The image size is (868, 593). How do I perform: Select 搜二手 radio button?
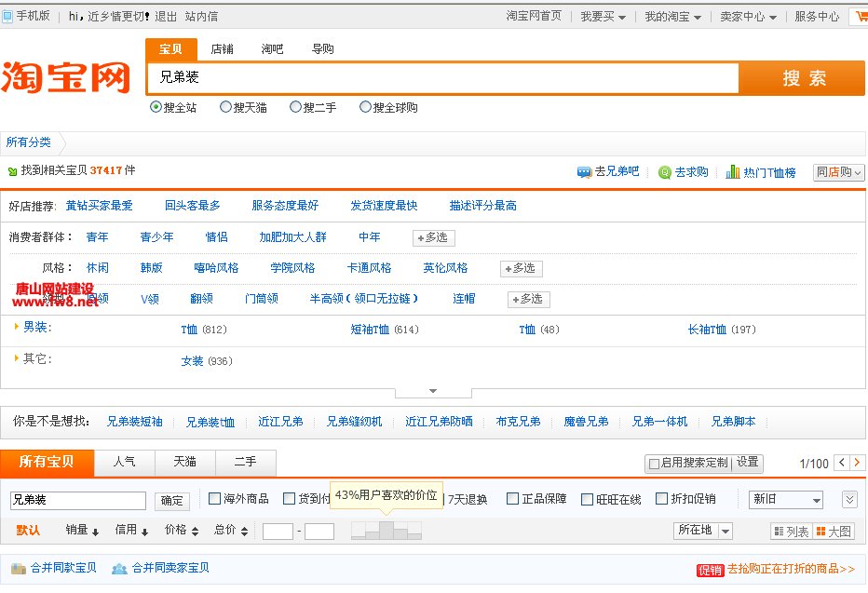point(295,107)
